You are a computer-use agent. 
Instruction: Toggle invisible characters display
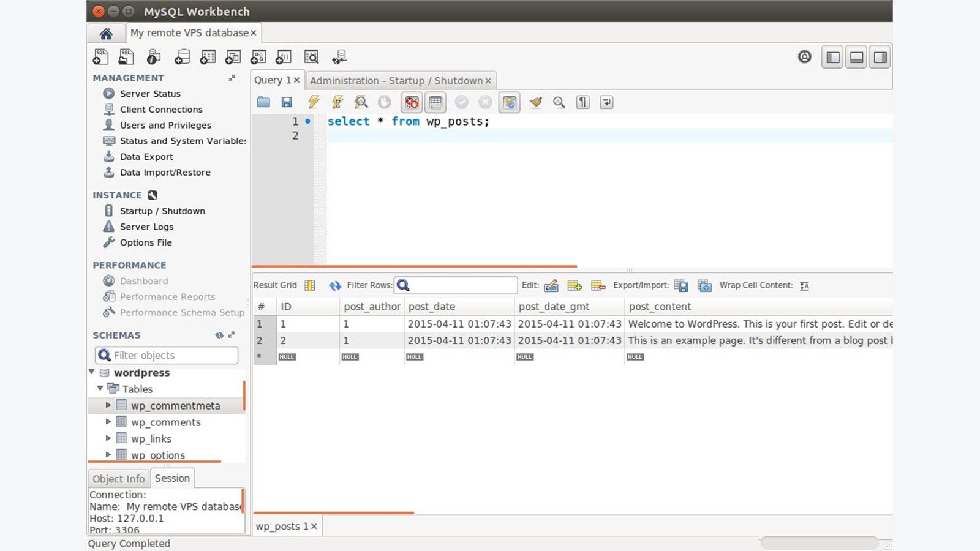[583, 102]
